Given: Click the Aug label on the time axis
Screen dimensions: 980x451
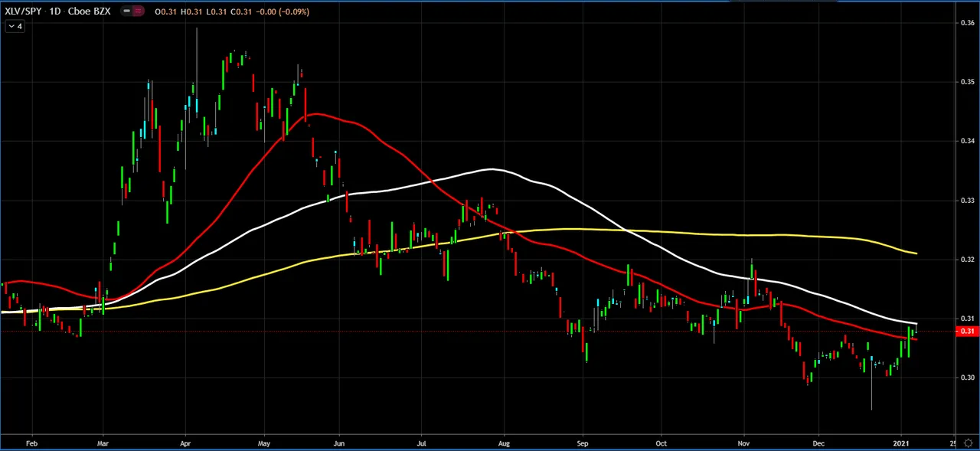Looking at the screenshot, I should 502,443.
